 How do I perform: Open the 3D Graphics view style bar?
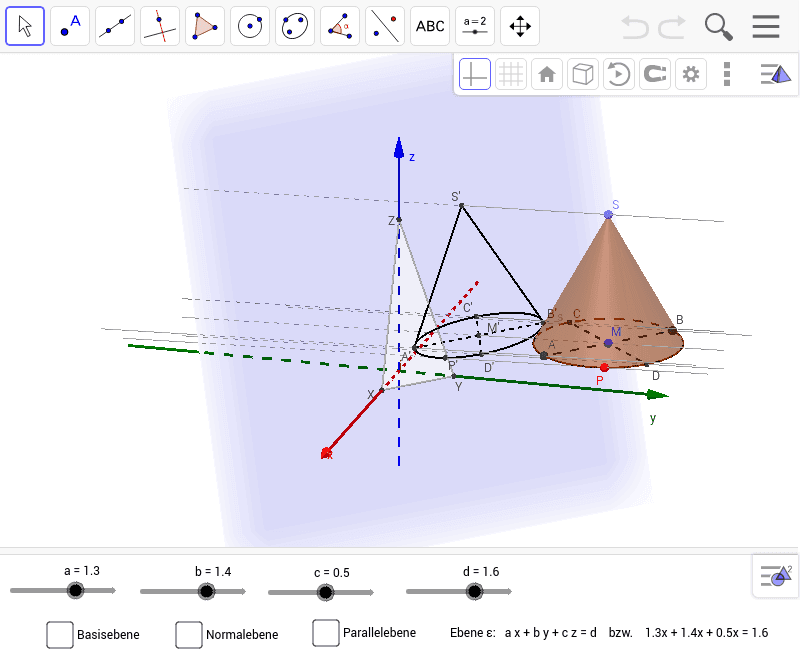point(776,74)
